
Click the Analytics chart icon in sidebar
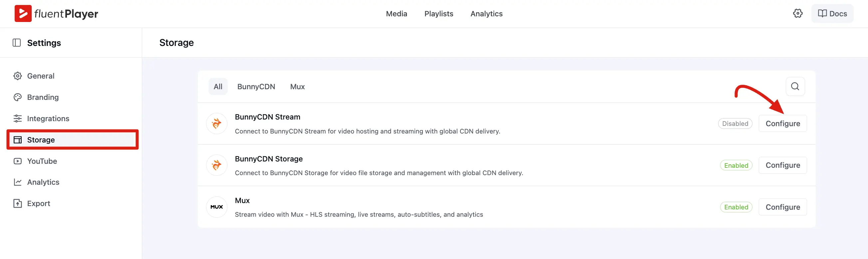(x=18, y=182)
